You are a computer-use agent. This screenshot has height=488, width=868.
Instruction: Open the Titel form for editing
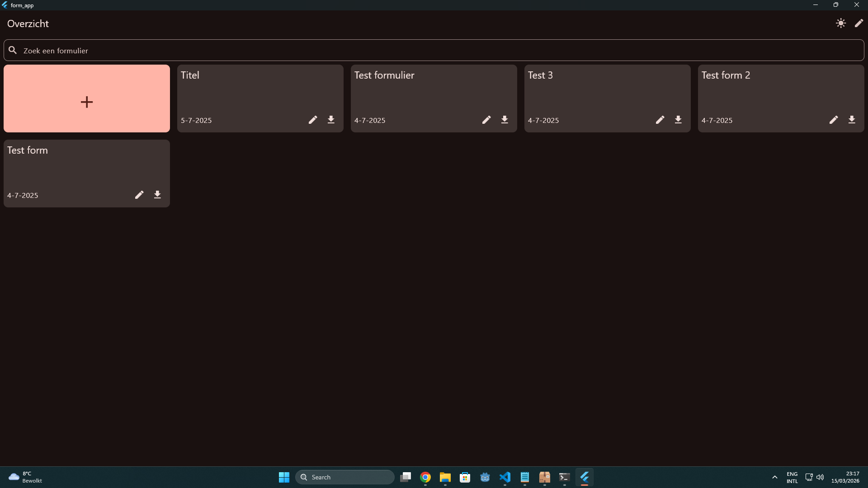pyautogui.click(x=312, y=120)
